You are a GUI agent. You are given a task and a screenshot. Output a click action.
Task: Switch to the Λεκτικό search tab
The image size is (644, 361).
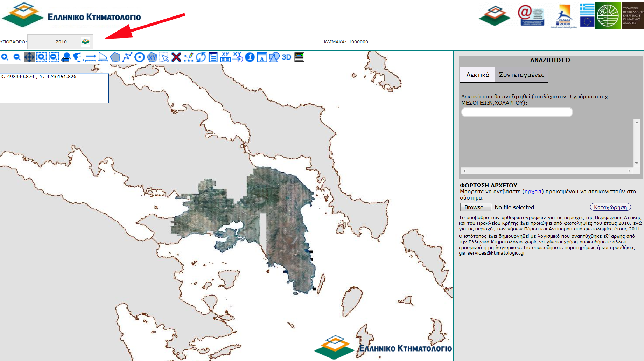click(477, 75)
